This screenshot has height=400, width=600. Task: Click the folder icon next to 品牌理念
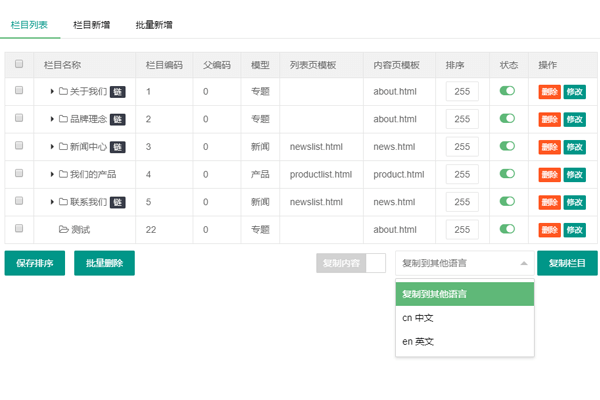tap(63, 119)
